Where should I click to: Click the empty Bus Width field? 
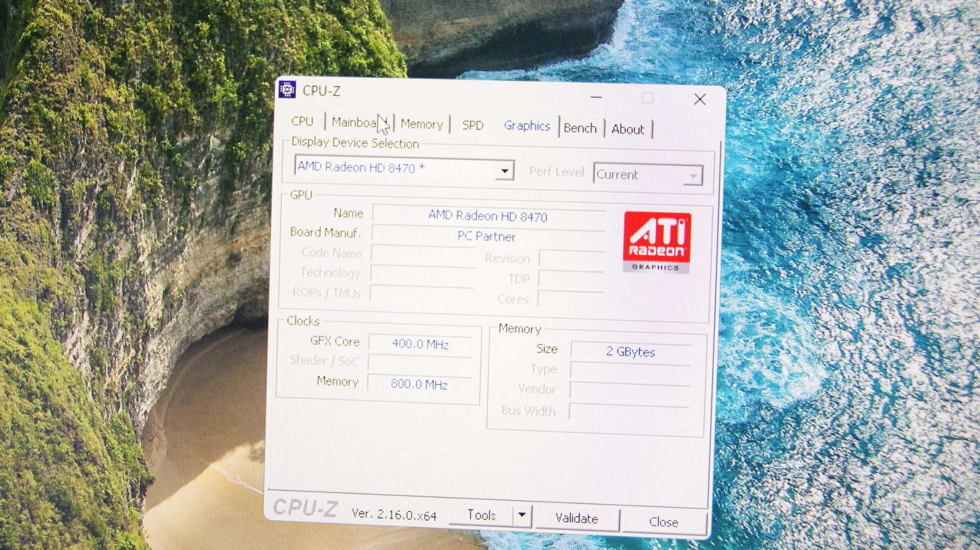click(x=629, y=414)
